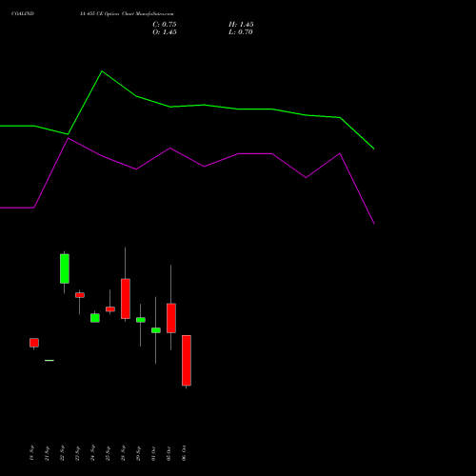Click the 24 Sep date label
476x476 pixels.
pos(92,453)
